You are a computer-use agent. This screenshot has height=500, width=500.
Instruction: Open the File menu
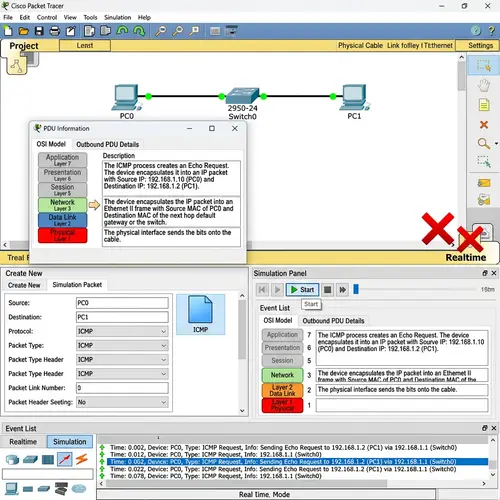pos(8,17)
